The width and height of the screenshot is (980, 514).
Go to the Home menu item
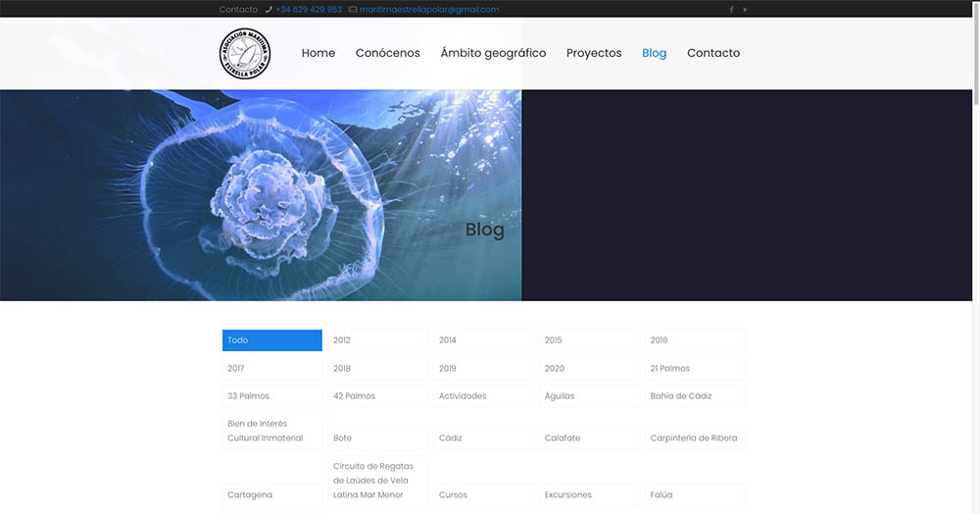point(318,53)
